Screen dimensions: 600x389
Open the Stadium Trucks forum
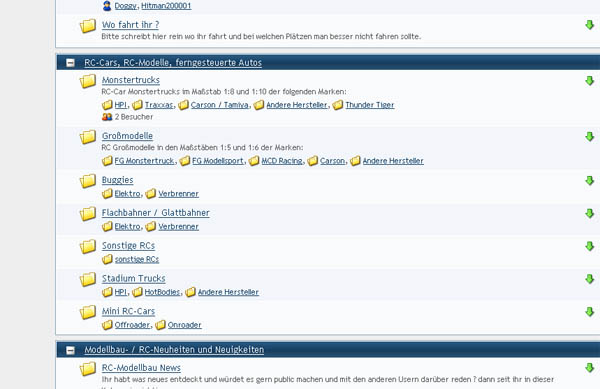point(134,278)
